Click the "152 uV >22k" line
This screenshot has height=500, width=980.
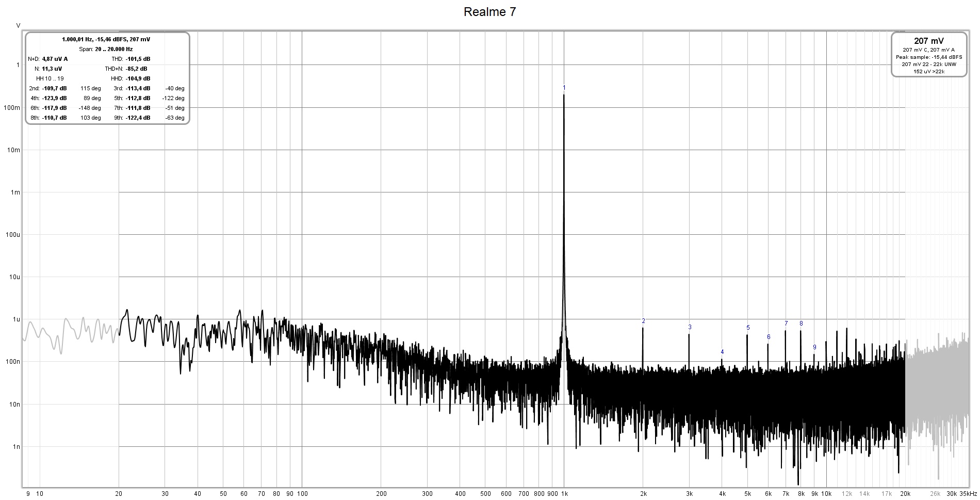[x=929, y=72]
